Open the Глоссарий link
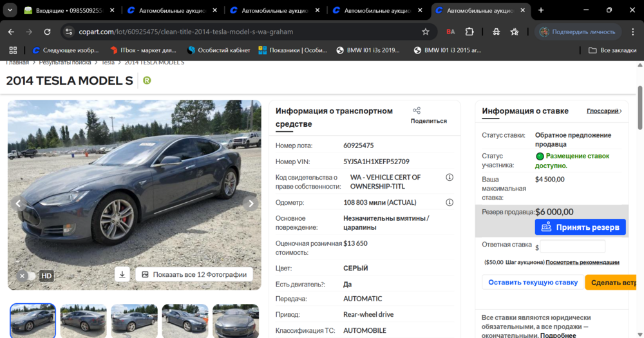Image resolution: width=644 pixels, height=338 pixels. (604, 111)
